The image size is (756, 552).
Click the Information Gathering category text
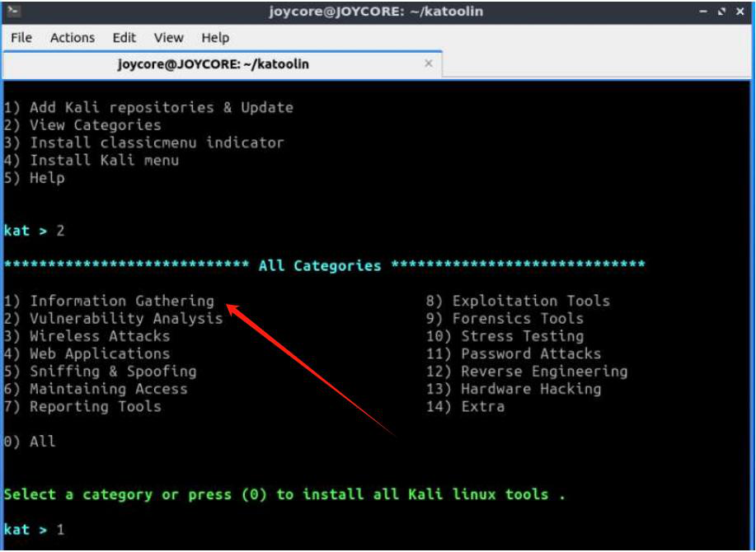(121, 301)
